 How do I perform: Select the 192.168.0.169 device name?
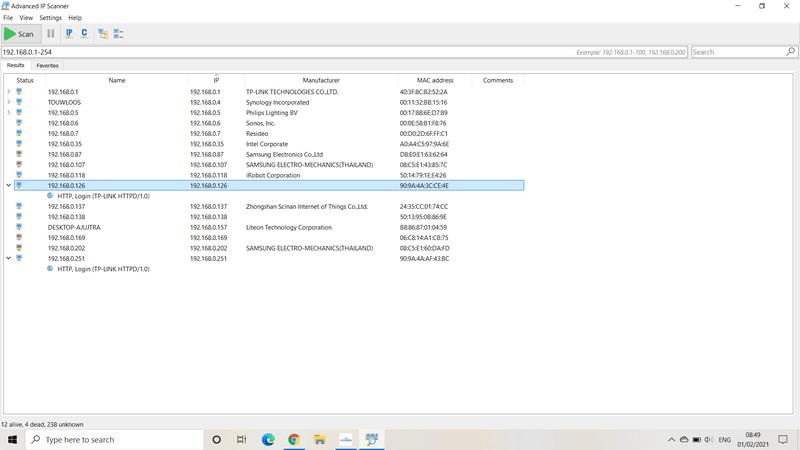tap(66, 238)
